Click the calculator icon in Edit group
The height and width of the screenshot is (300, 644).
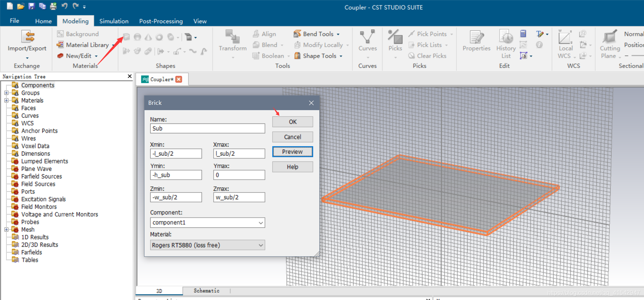click(x=523, y=34)
